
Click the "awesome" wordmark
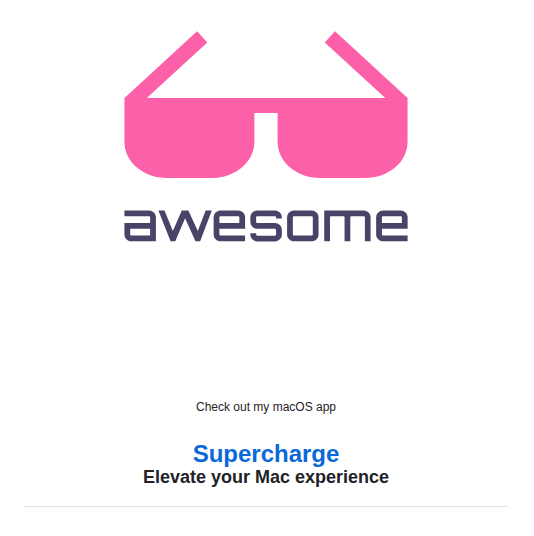[266, 226]
